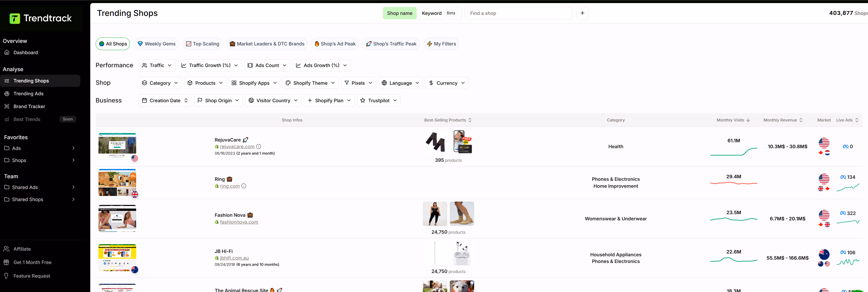Click the Australia flag market icon for JB Hi-Fi
This screenshot has height=292, width=868.
pyautogui.click(x=824, y=254)
